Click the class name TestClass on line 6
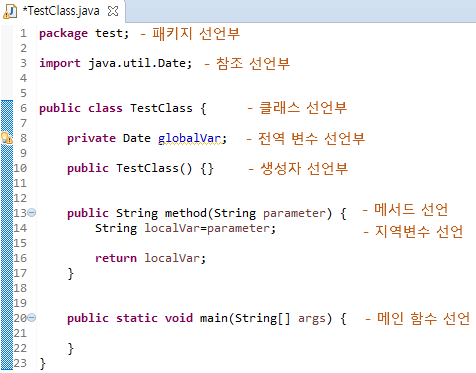Image resolution: width=476 pixels, height=373 pixels. pos(161,108)
